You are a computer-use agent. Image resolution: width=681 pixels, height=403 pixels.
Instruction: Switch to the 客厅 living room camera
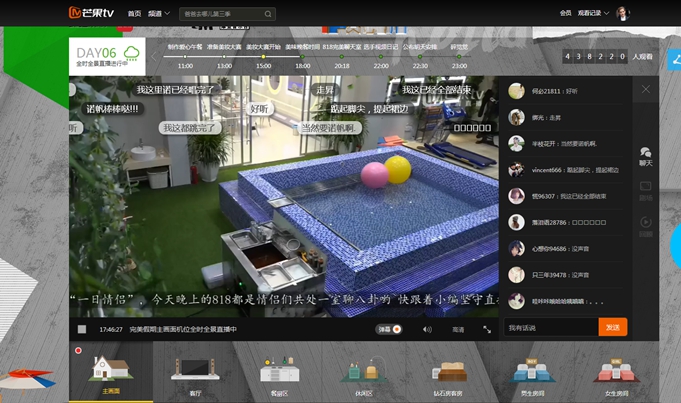pos(195,373)
